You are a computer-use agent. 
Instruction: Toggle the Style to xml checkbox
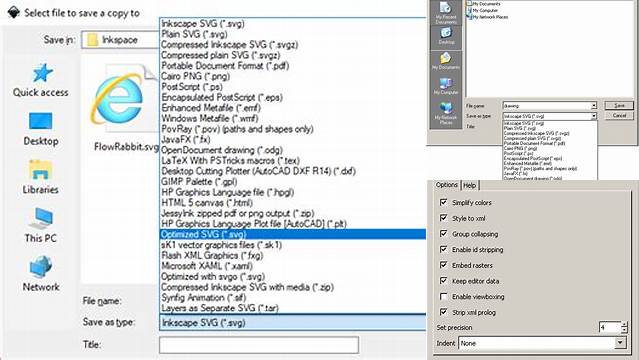tap(443, 218)
